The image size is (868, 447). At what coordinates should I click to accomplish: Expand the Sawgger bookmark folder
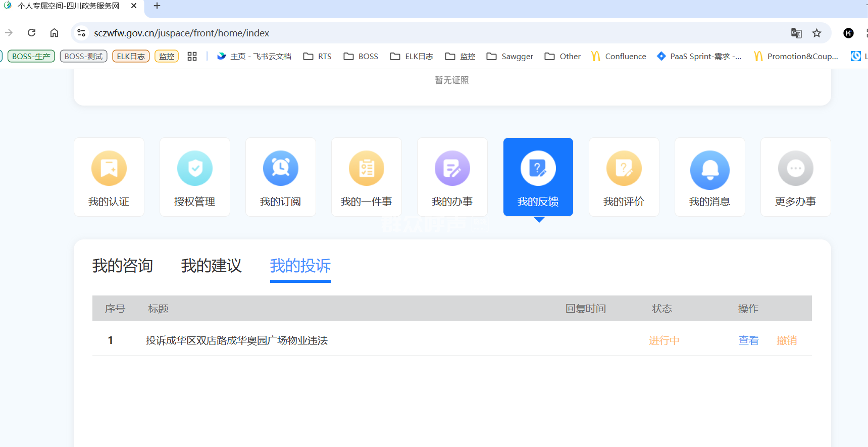pyautogui.click(x=510, y=56)
